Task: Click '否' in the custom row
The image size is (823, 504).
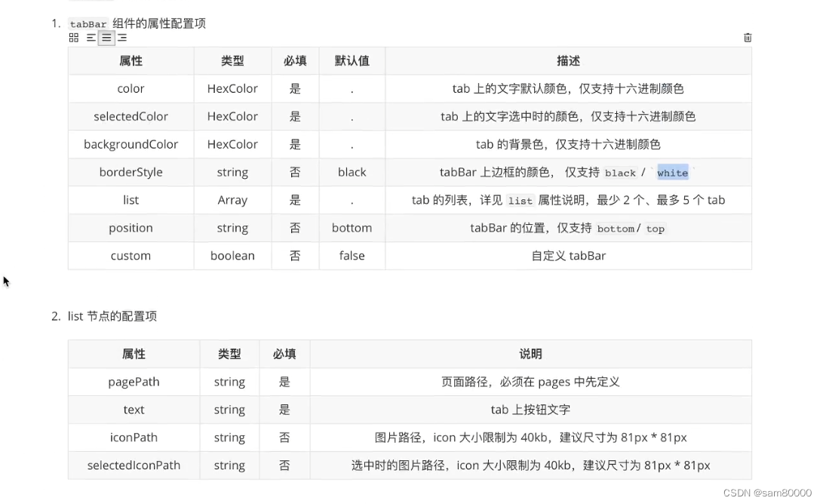Action: 295,256
